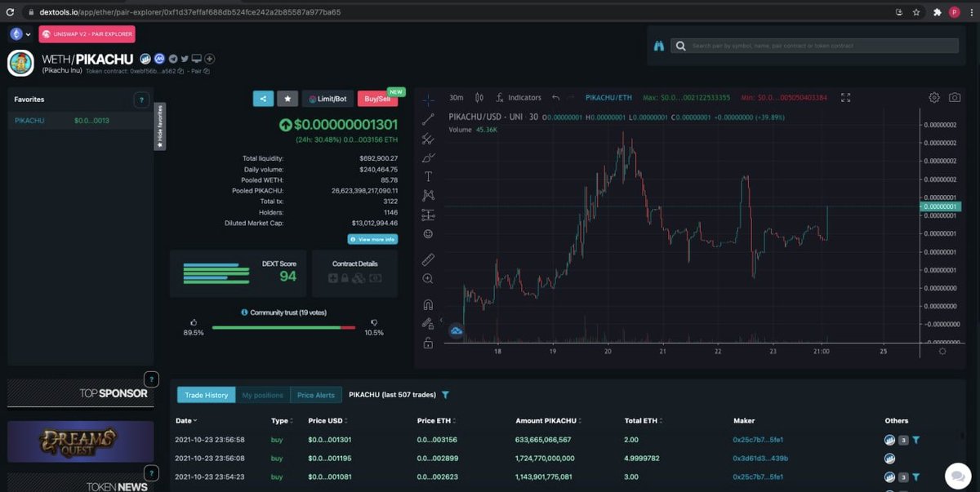Select the pitchfork drawing tool
Image resolution: width=980 pixels, height=492 pixels.
point(428,139)
